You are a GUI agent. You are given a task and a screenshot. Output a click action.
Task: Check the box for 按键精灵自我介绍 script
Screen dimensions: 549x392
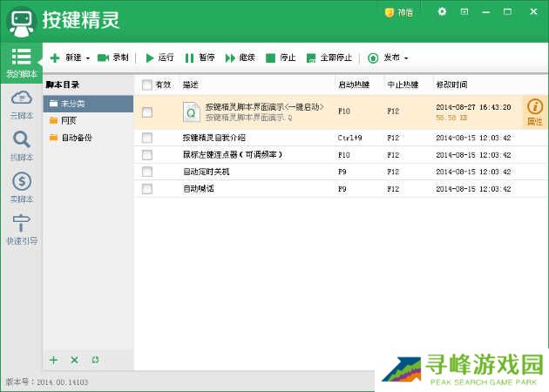(x=146, y=138)
